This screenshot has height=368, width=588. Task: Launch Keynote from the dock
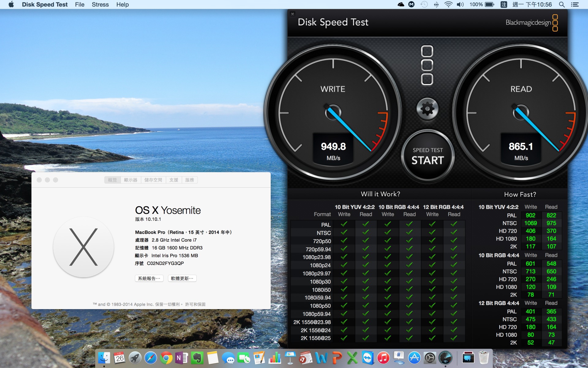290,358
